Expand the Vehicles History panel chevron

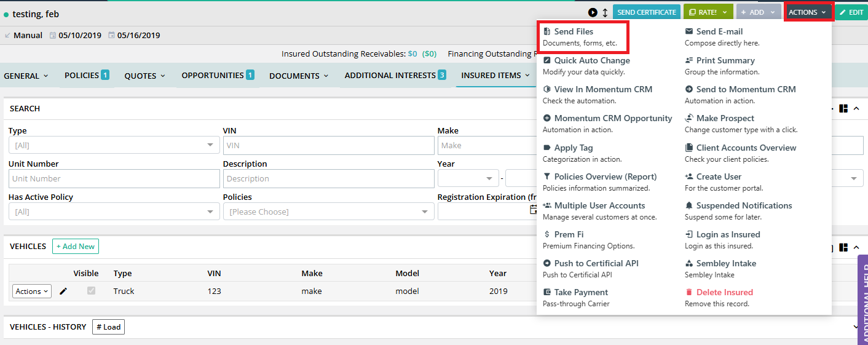[x=856, y=327]
